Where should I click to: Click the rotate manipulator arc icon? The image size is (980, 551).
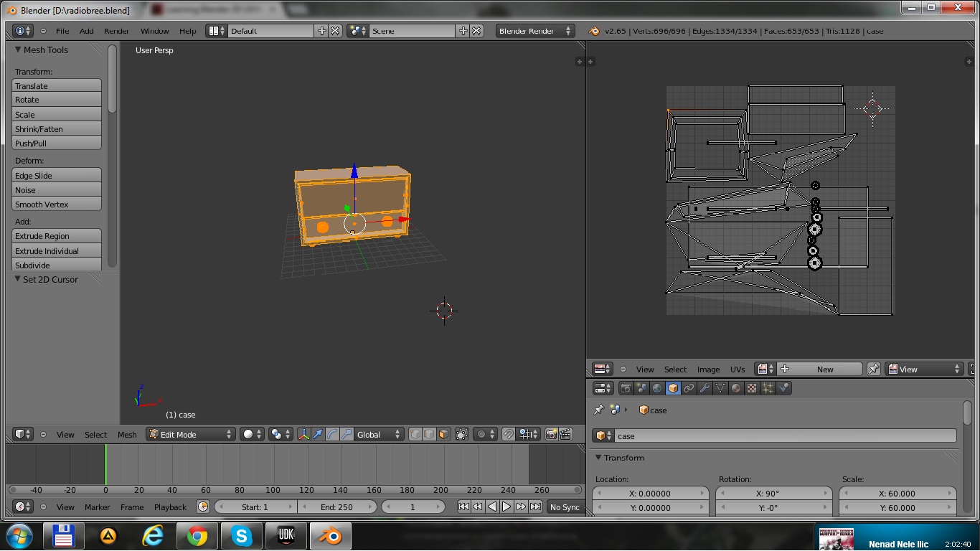tap(332, 434)
